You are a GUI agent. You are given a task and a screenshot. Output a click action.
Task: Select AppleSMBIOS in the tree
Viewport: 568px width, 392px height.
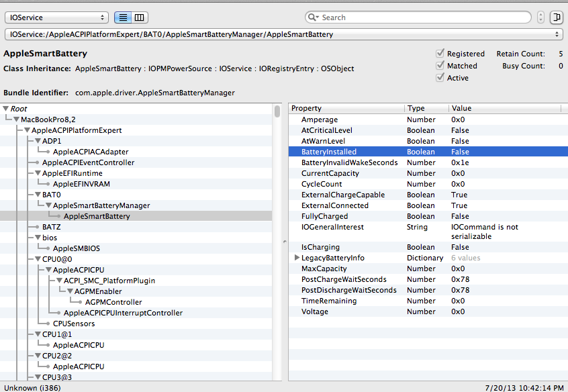(x=77, y=248)
